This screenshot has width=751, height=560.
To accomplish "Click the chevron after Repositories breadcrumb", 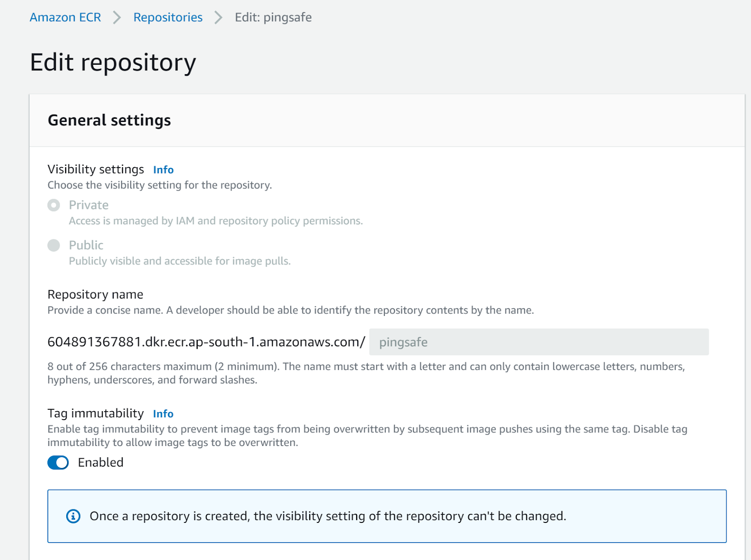I will 218,17.
